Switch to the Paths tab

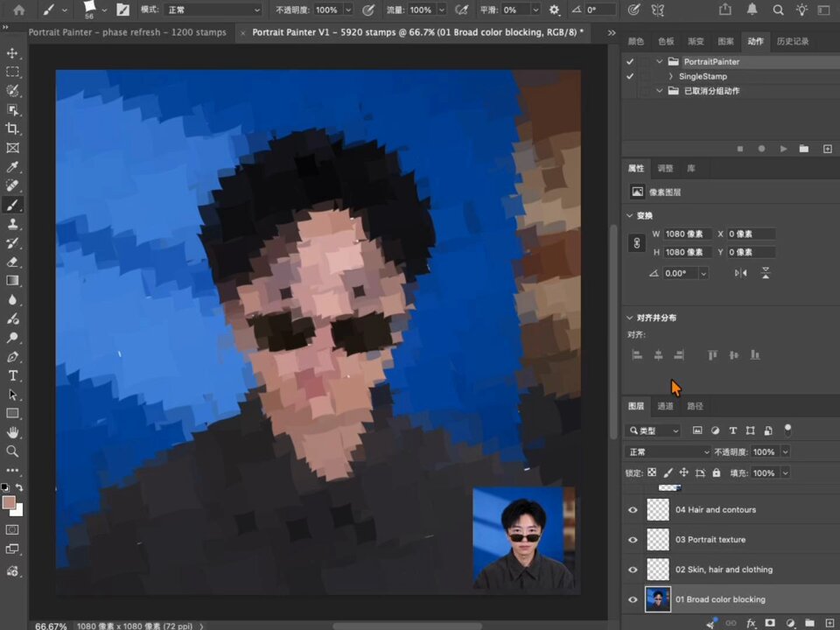click(695, 406)
